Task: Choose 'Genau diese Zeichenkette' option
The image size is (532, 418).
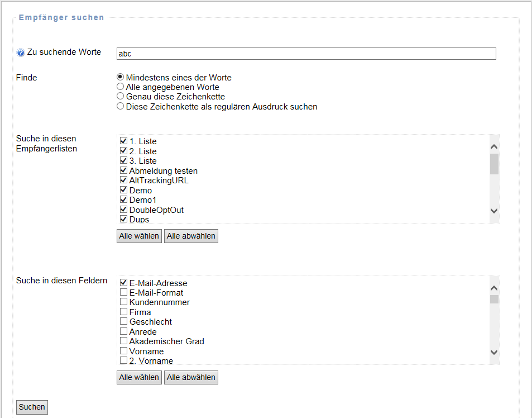Action: 120,96
